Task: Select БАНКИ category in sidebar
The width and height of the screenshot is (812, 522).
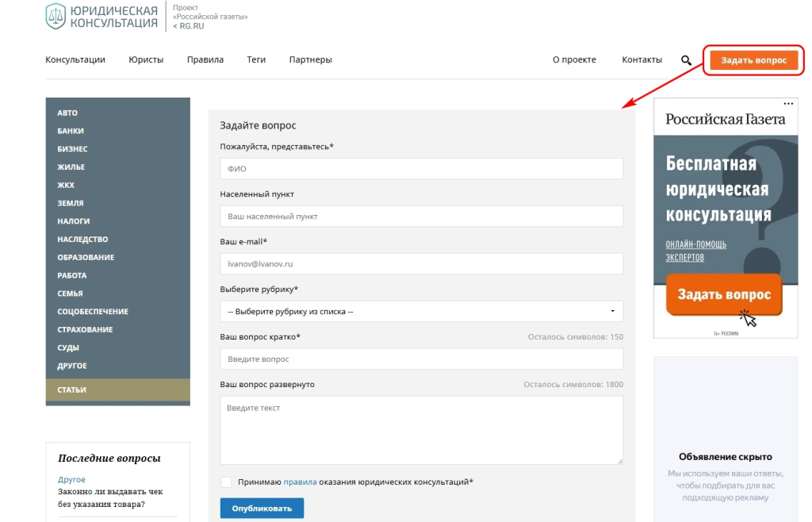Action: 71,131
